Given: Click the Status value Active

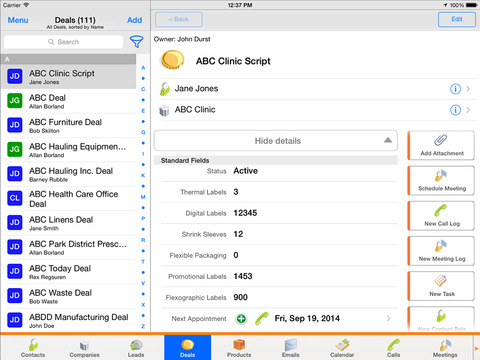Looking at the screenshot, I should (x=245, y=171).
